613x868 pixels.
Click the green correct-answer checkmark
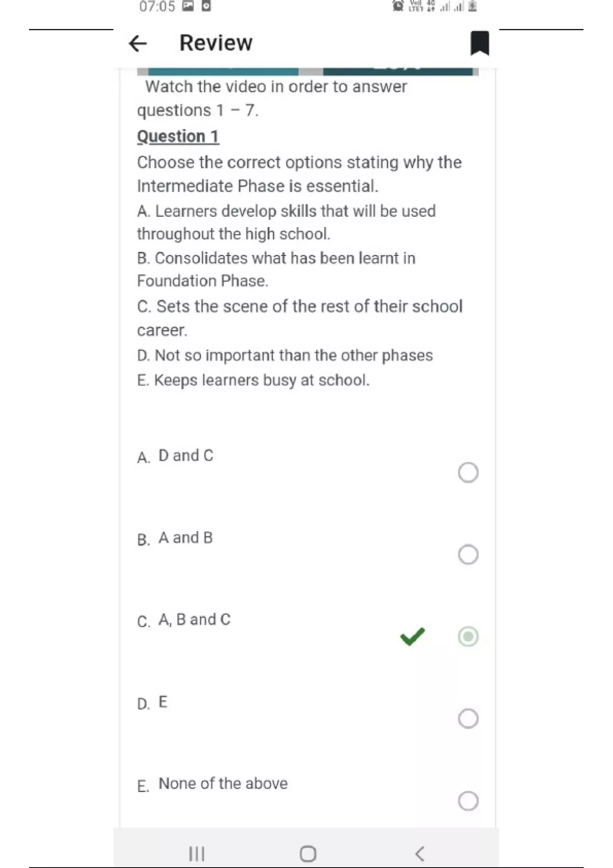(x=412, y=636)
